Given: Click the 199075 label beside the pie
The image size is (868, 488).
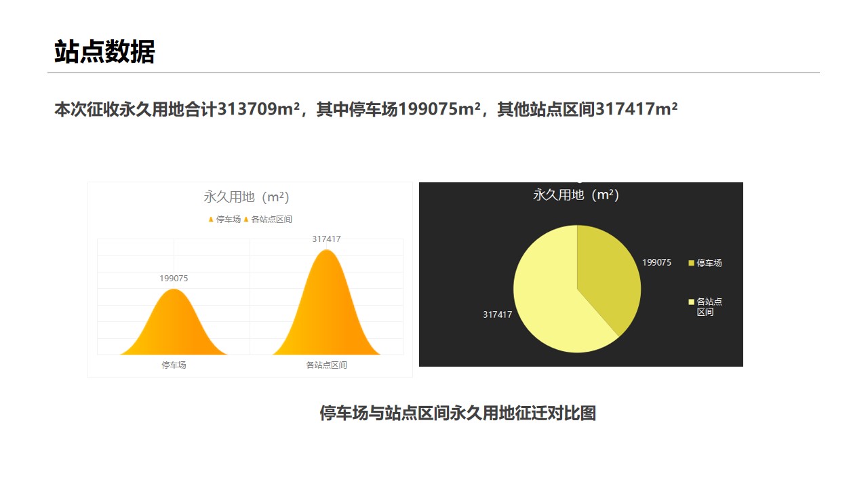Looking at the screenshot, I should (x=656, y=263).
